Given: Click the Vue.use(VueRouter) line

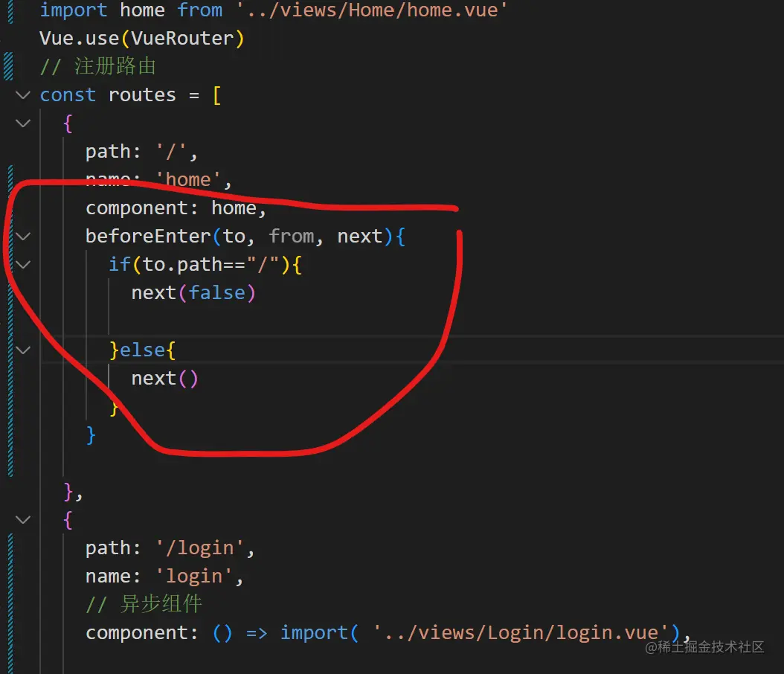Looking at the screenshot, I should 141,39.
